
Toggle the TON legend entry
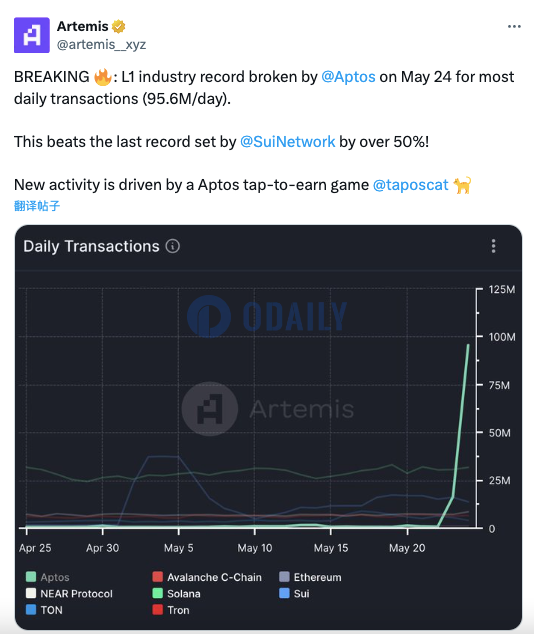(44, 610)
